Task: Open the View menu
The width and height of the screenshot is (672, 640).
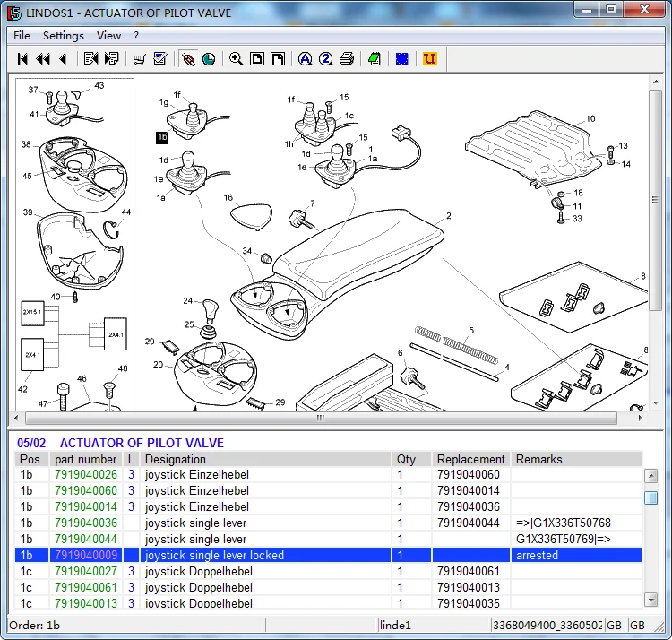Action: tap(108, 36)
